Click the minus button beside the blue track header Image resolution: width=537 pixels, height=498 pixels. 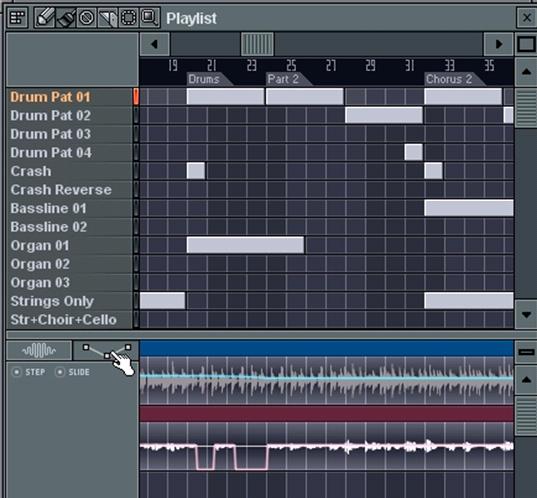[526, 352]
